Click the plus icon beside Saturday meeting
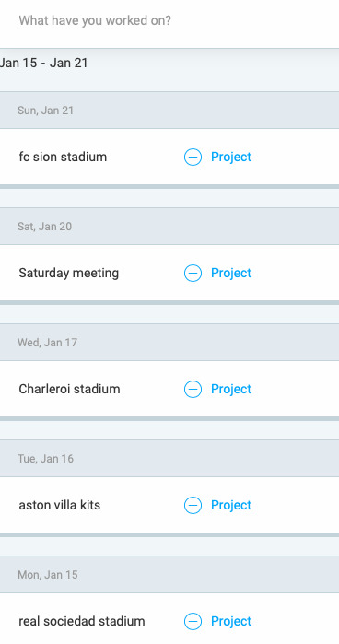The width and height of the screenshot is (339, 644). point(193,273)
